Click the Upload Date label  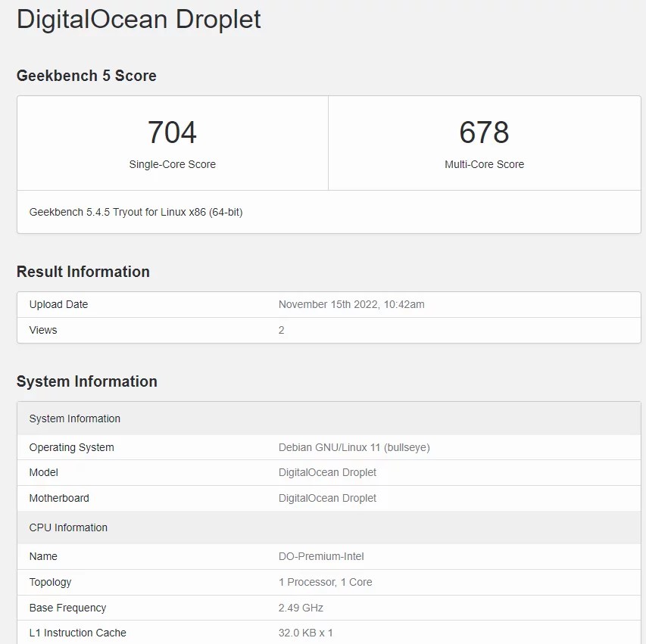(x=58, y=304)
